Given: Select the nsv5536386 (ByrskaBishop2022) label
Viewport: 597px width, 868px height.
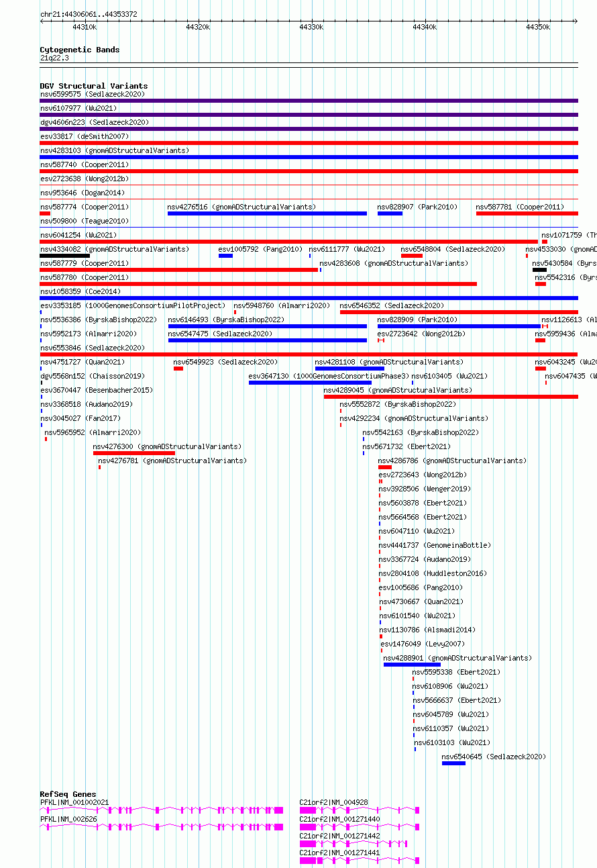Looking at the screenshot, I should coord(99,320).
